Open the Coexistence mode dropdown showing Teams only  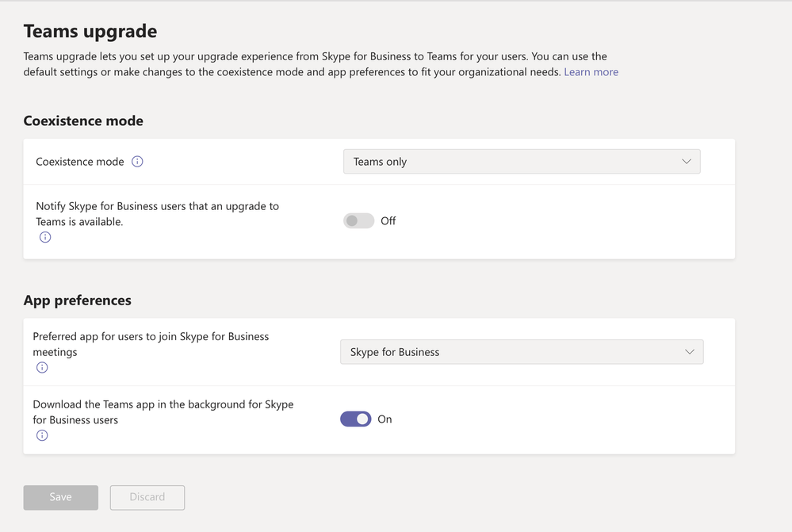coord(522,162)
